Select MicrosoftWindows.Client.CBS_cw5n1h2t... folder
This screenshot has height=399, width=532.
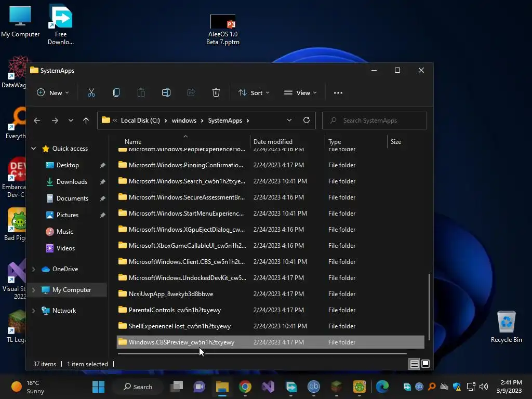(271, 262)
